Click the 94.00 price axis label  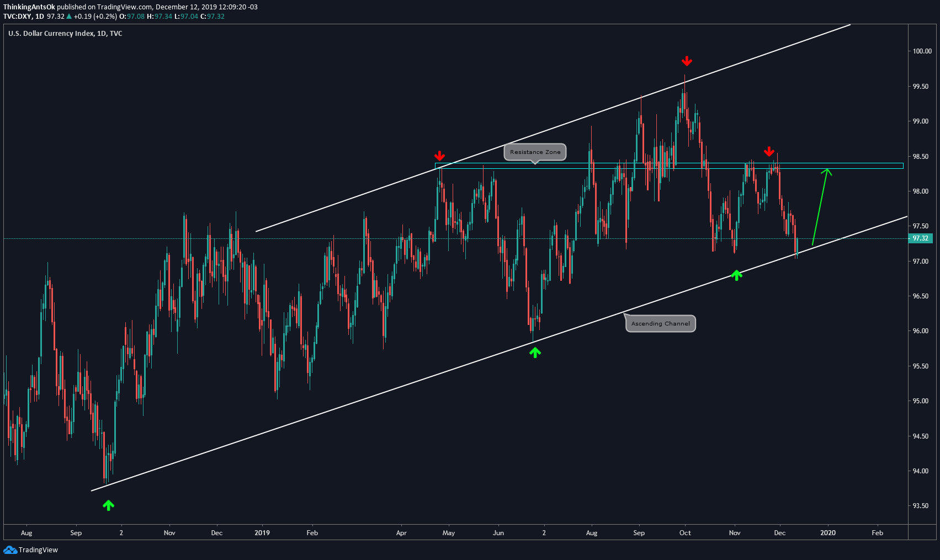pyautogui.click(x=921, y=471)
